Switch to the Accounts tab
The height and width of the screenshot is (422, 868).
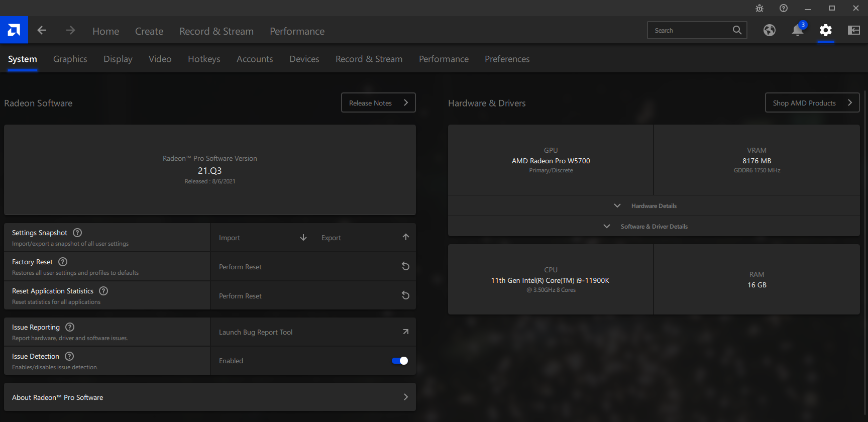click(x=255, y=59)
